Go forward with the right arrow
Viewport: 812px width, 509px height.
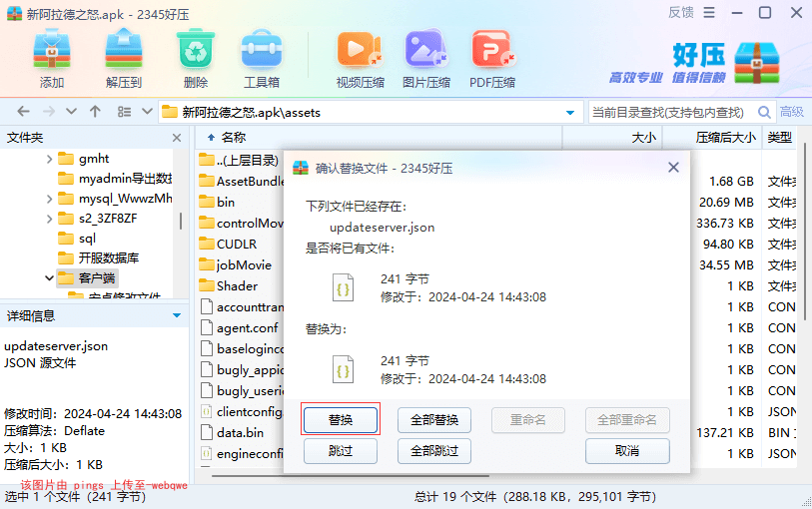49,111
